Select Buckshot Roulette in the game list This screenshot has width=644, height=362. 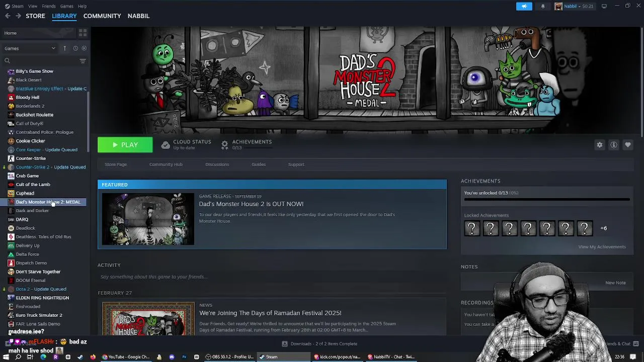click(34, 115)
